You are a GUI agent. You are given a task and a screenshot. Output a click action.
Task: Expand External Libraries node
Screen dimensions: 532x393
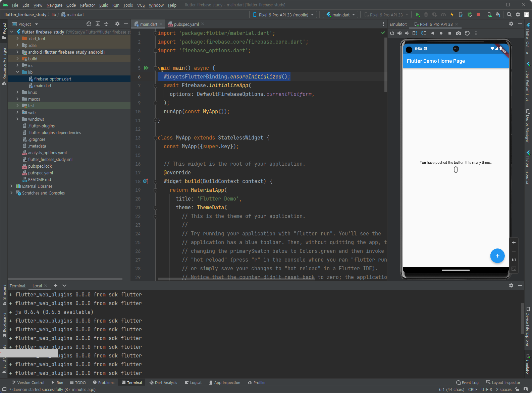point(12,186)
